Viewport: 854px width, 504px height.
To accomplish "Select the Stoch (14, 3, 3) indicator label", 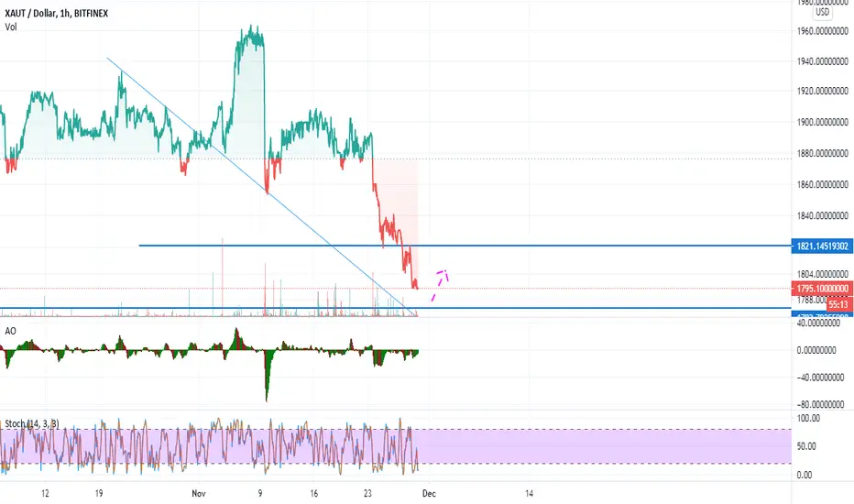I will point(31,423).
